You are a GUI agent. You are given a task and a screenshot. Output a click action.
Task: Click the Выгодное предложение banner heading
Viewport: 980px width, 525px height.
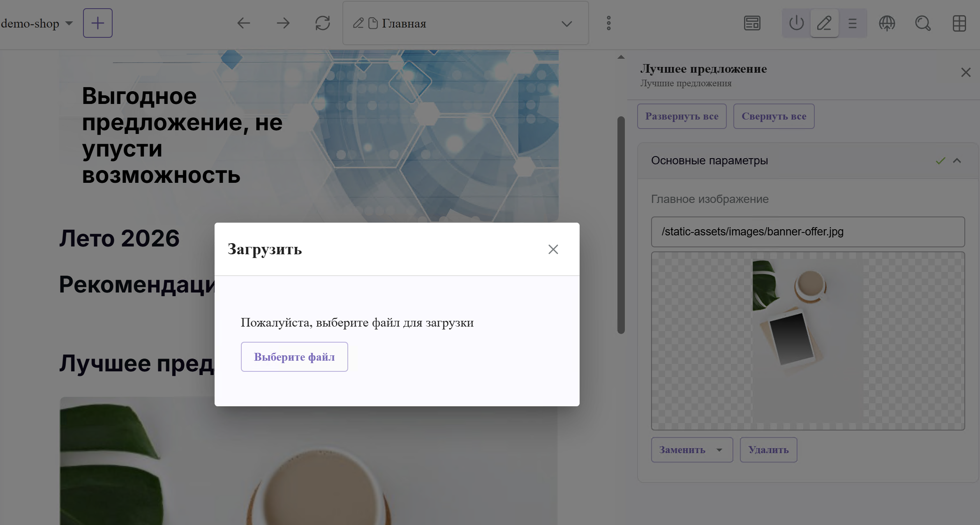pos(182,135)
